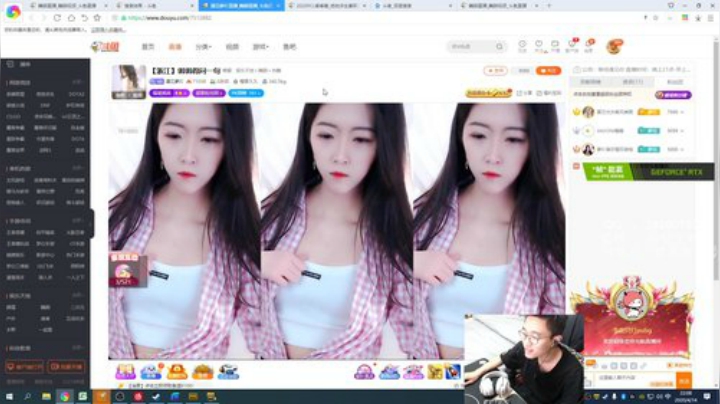Open the 首页 navigation item
720x404 pixels.
[148, 47]
